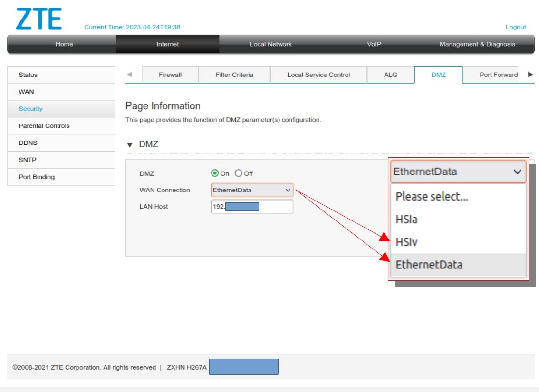539x392 pixels.
Task: Open the Local Network menu
Action: (x=270, y=44)
